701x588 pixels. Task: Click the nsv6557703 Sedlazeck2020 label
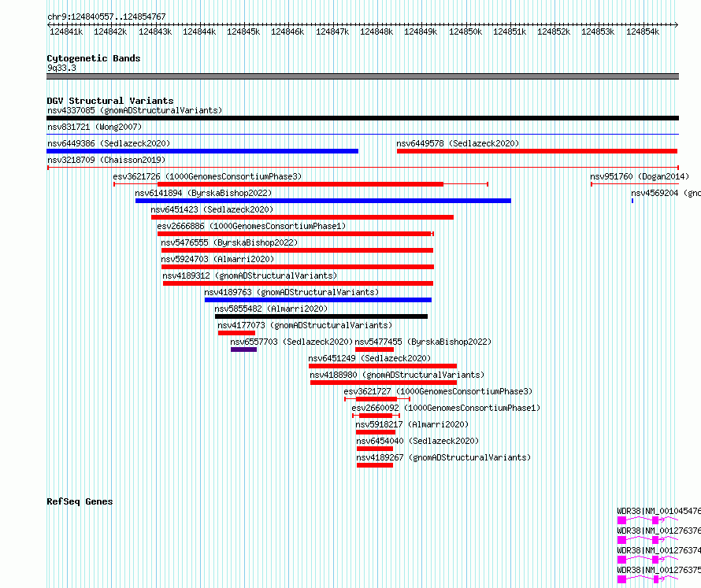[x=291, y=342]
